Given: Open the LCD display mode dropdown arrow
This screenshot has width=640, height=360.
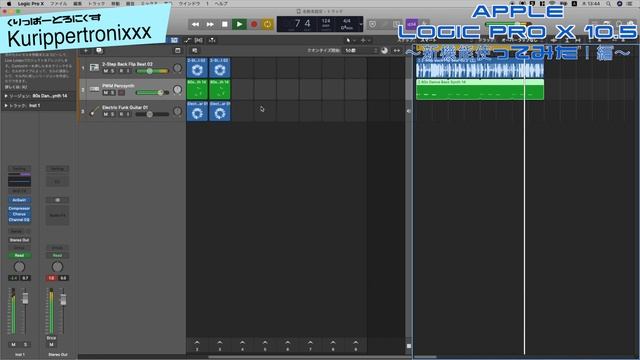Looking at the screenshot, I should click(361, 24).
